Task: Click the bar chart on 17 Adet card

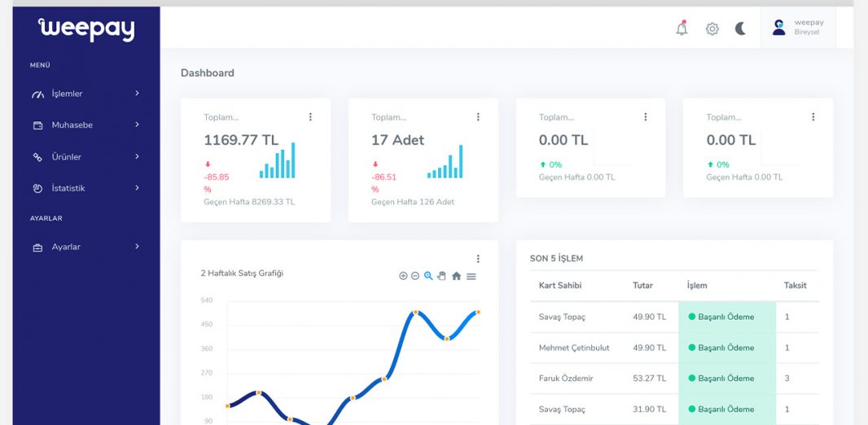Action: coord(445,161)
